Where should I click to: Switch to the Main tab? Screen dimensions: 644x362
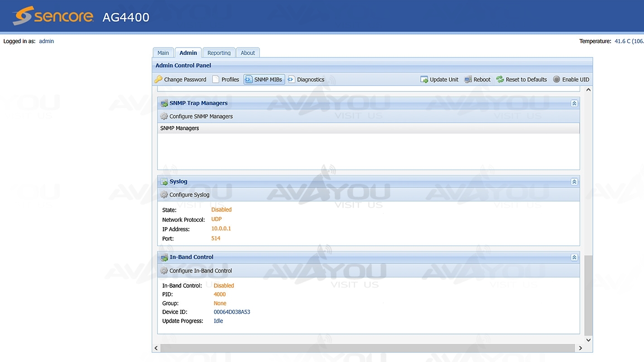click(x=163, y=53)
